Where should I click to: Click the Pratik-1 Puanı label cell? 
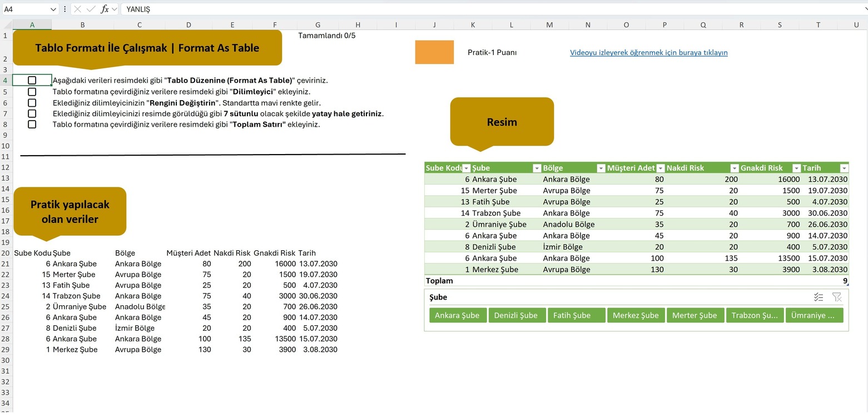click(x=492, y=52)
